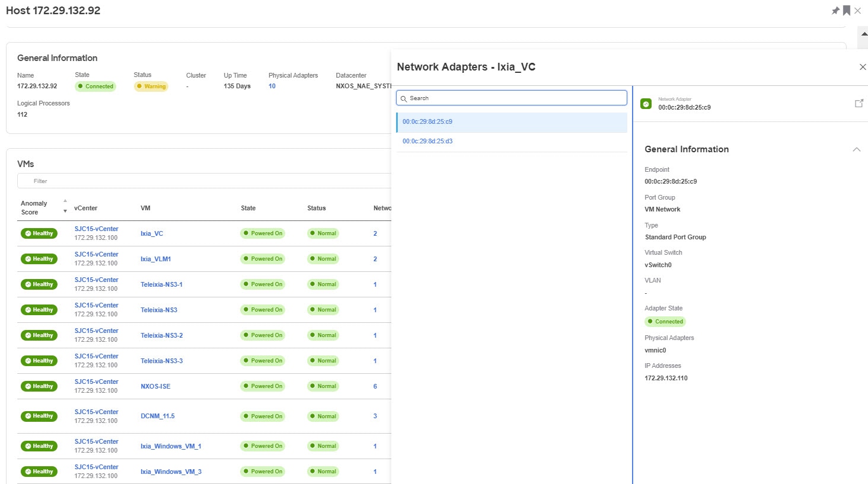
Task: Open the Teleixia-NS3 VM link
Action: (159, 310)
